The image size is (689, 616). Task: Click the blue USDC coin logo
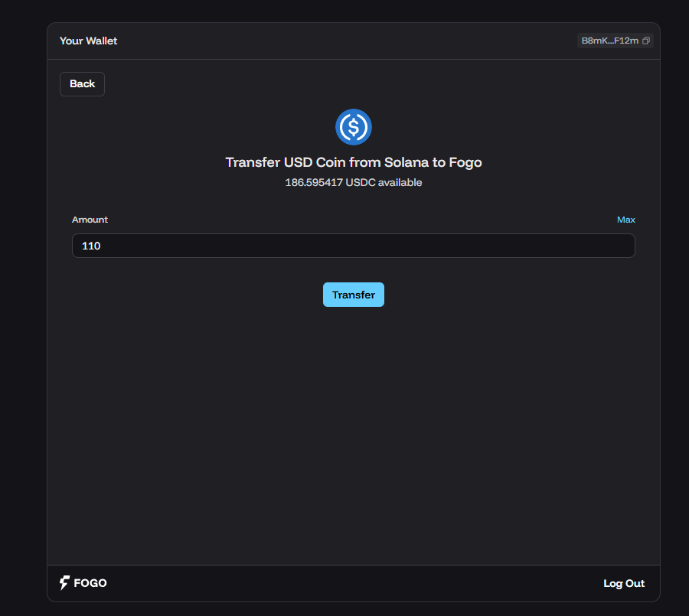point(354,127)
